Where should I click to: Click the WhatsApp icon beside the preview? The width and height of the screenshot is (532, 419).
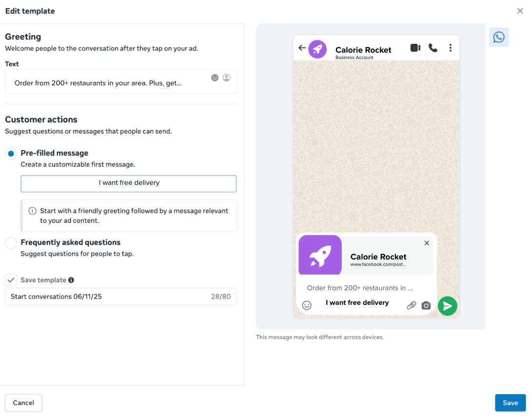(x=498, y=37)
